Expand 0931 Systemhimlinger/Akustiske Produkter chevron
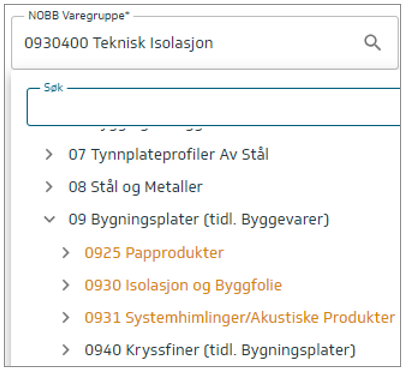 [x=66, y=317]
